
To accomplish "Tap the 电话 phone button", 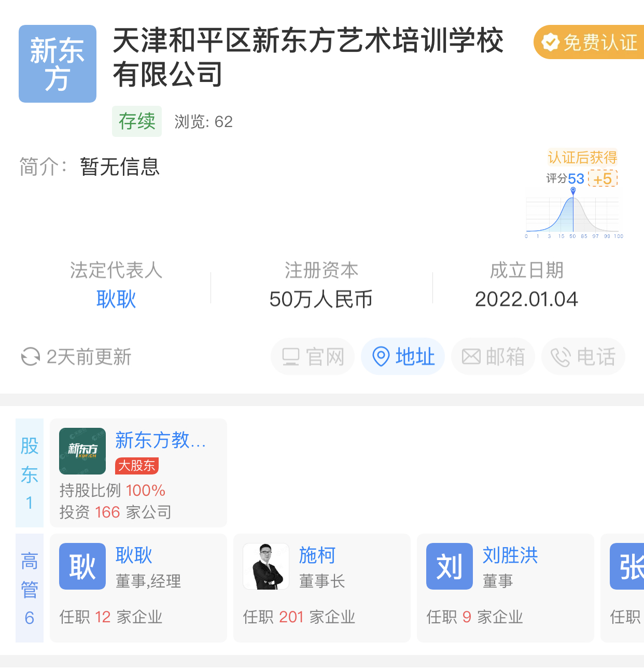I will tap(583, 357).
